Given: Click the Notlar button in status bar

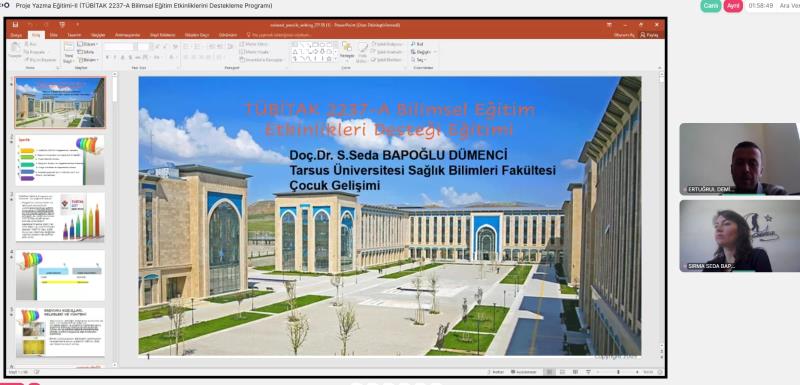Looking at the screenshot, I should [495, 372].
